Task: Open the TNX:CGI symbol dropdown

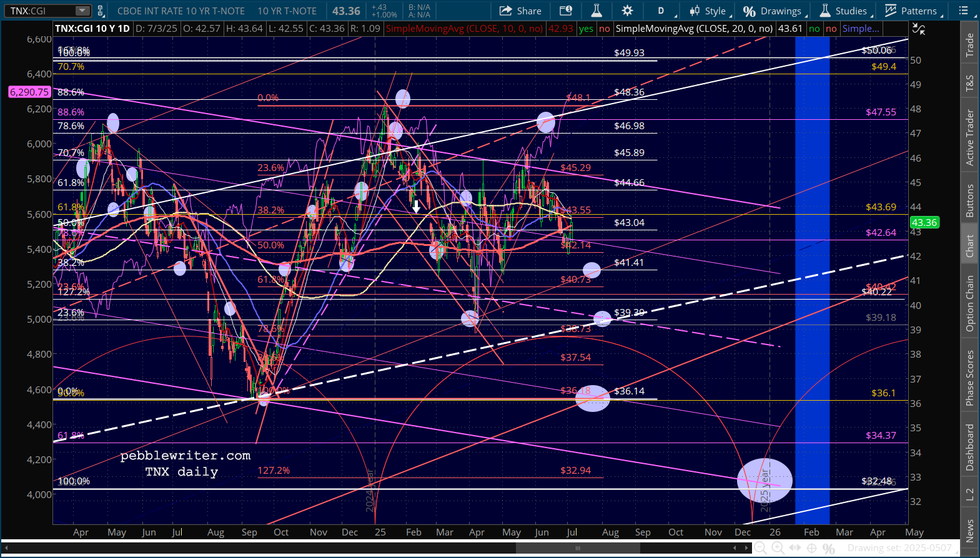Action: point(82,11)
